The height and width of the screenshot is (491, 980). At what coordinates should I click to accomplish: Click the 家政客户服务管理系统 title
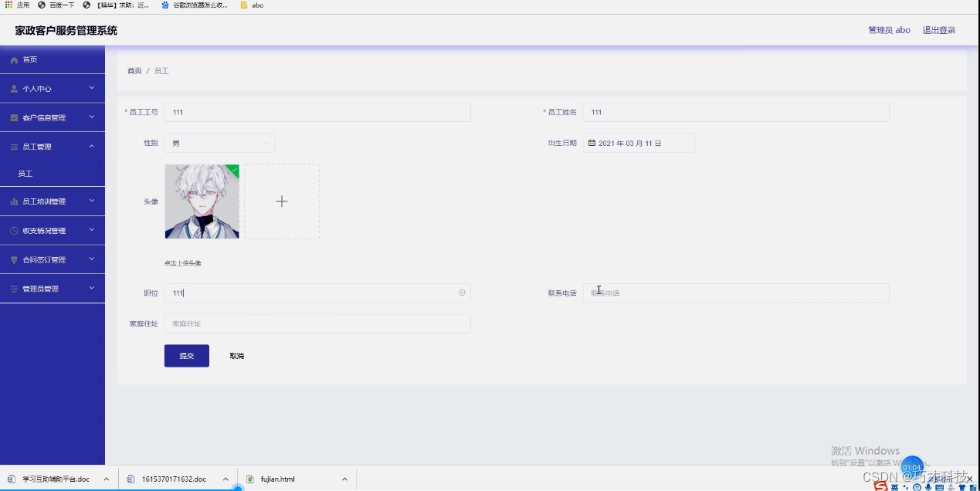click(66, 31)
